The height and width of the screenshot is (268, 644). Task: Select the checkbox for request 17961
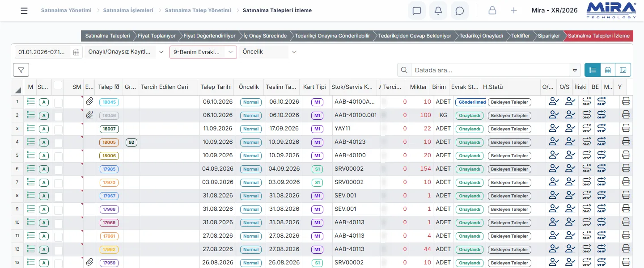click(x=58, y=237)
